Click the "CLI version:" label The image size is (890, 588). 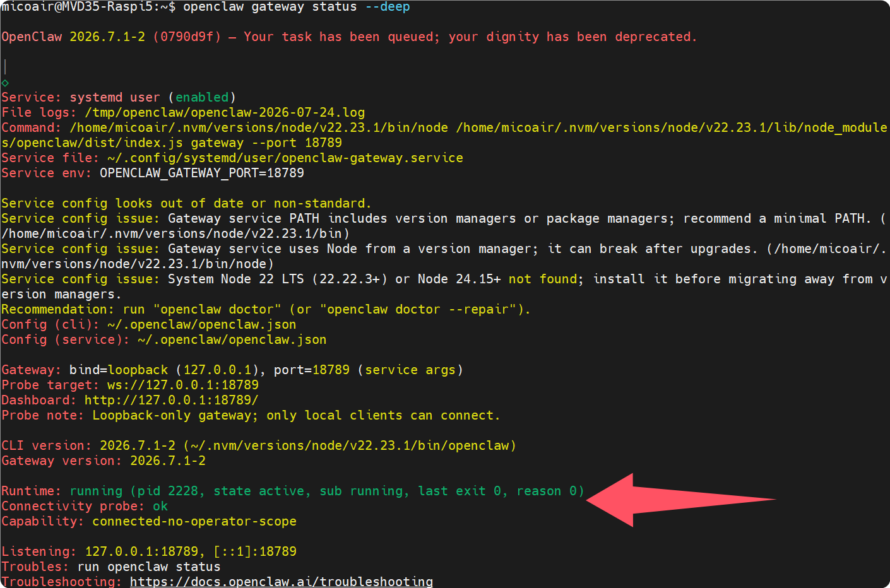47,446
